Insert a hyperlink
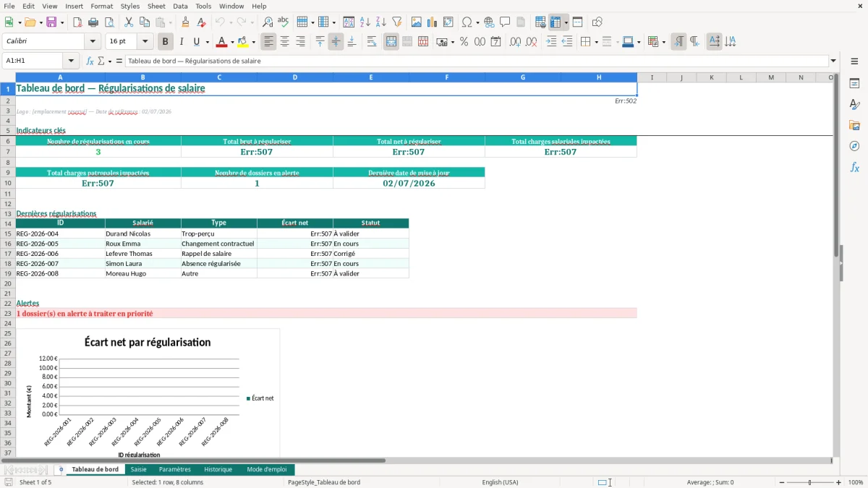 click(x=489, y=22)
